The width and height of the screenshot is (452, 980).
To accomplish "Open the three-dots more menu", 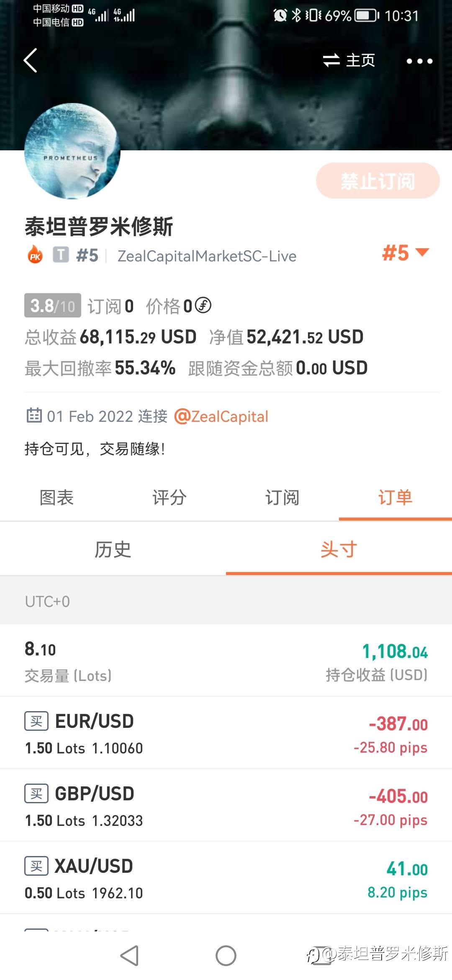I will click(x=419, y=61).
